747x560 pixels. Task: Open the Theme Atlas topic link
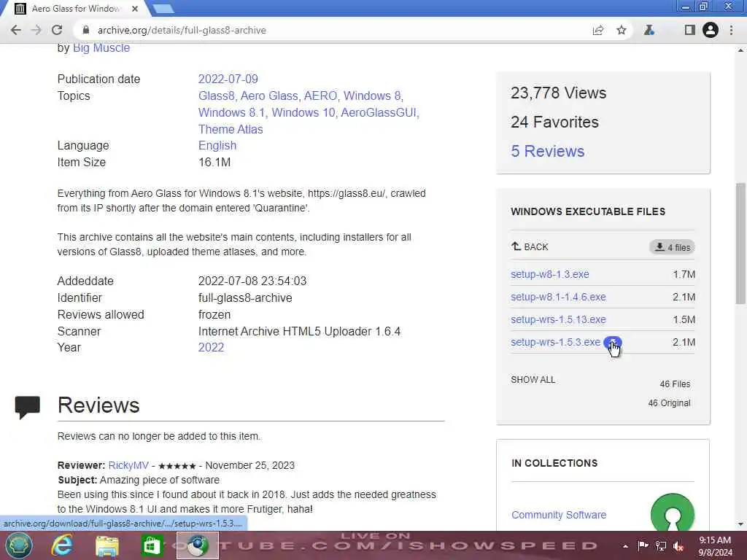click(x=231, y=130)
